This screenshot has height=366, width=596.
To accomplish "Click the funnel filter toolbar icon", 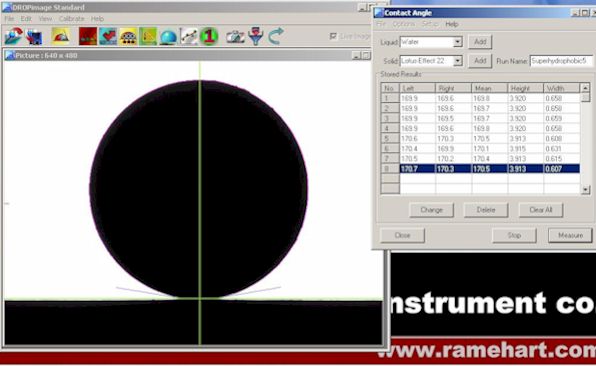I will [255, 36].
